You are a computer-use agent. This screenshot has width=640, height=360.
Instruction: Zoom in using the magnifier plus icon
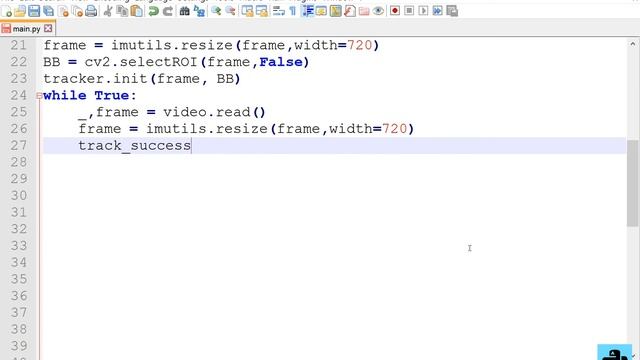pos(216,11)
